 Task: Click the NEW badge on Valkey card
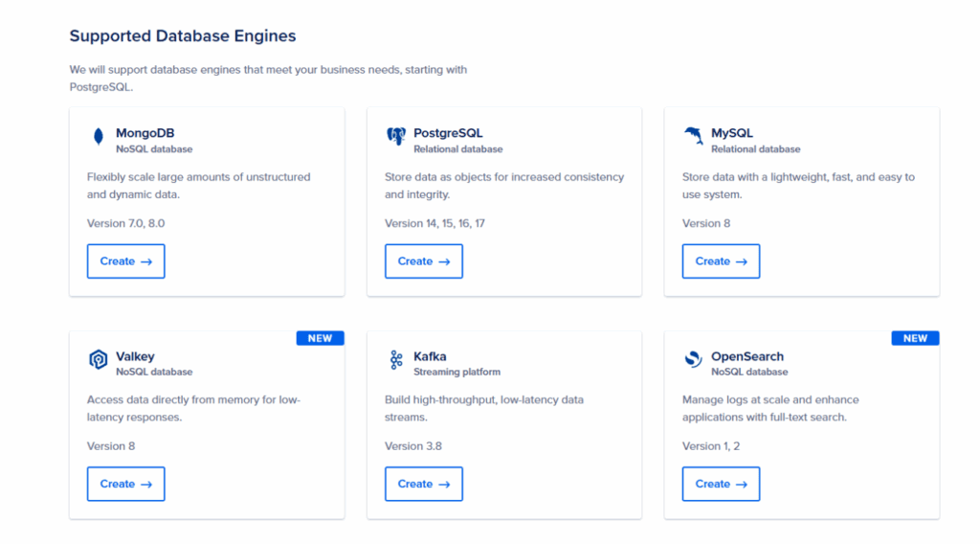pyautogui.click(x=320, y=338)
